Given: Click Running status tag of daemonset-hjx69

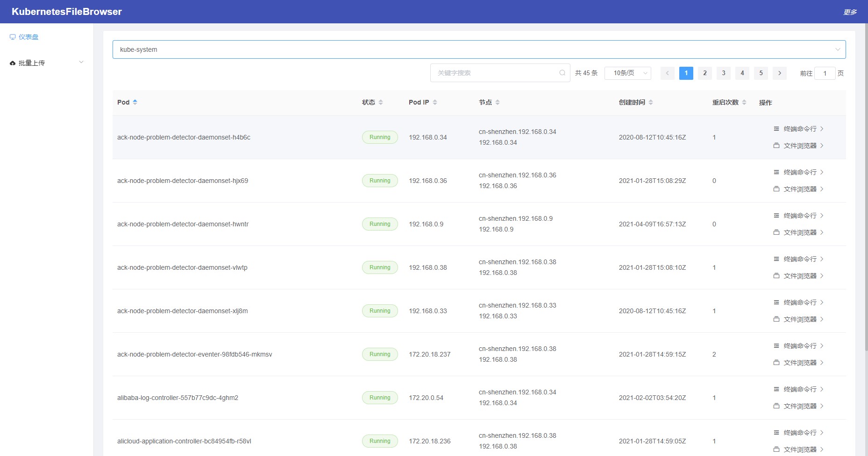Looking at the screenshot, I should (x=380, y=181).
